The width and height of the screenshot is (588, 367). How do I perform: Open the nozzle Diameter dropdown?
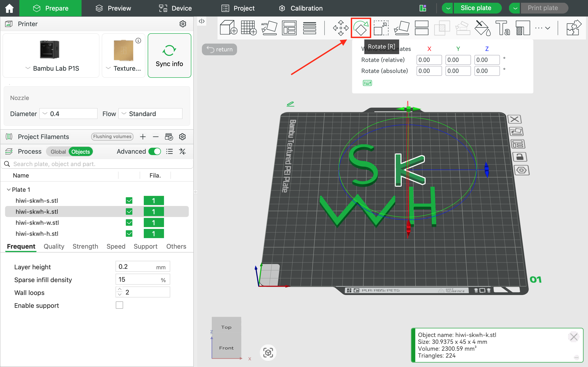point(68,114)
